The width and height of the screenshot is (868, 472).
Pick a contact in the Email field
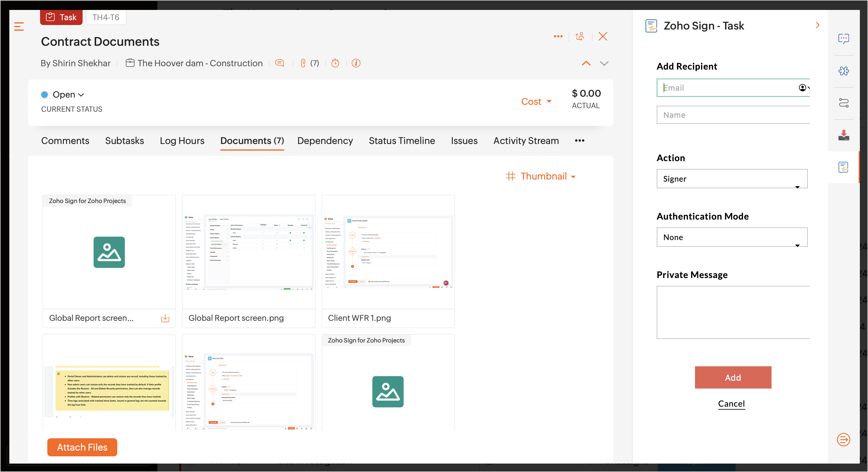(803, 88)
